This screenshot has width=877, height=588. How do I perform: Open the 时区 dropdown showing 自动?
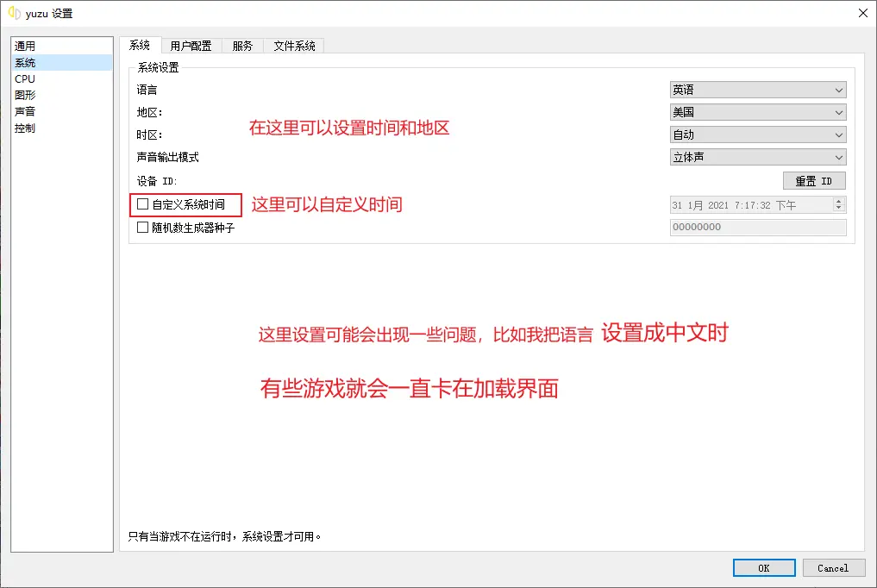(x=756, y=134)
